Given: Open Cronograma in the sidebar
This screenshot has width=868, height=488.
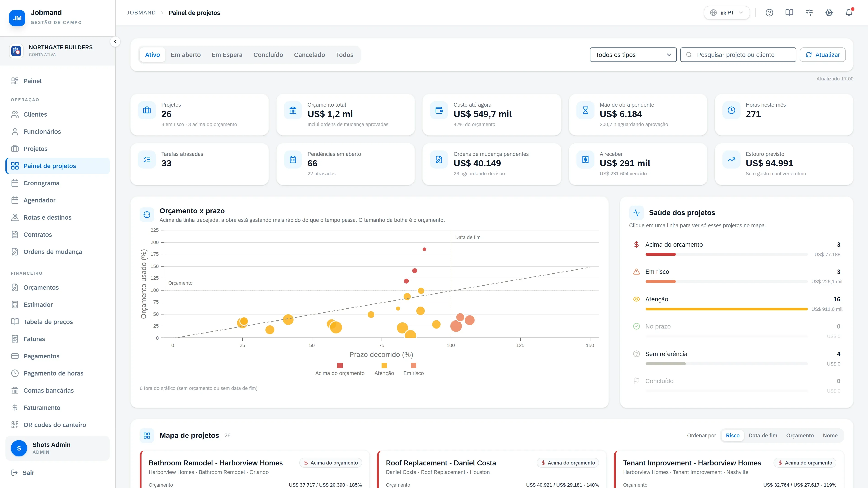Looking at the screenshot, I should pos(58,183).
